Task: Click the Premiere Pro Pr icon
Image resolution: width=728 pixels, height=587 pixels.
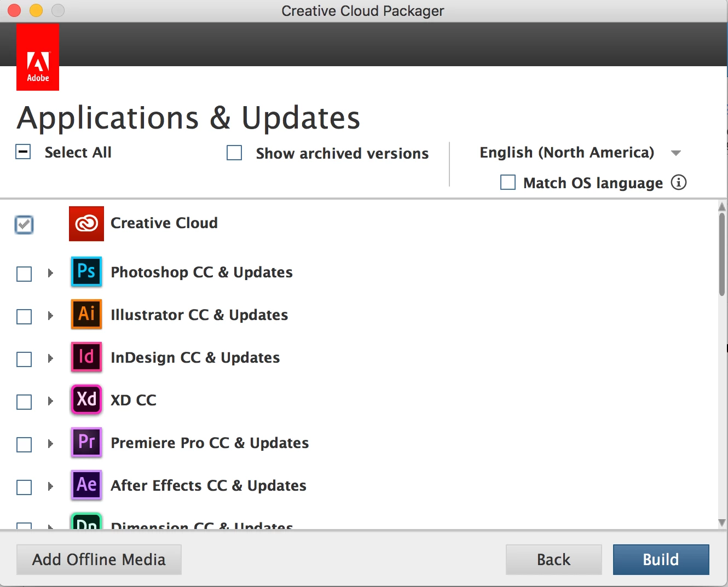Action: [86, 442]
